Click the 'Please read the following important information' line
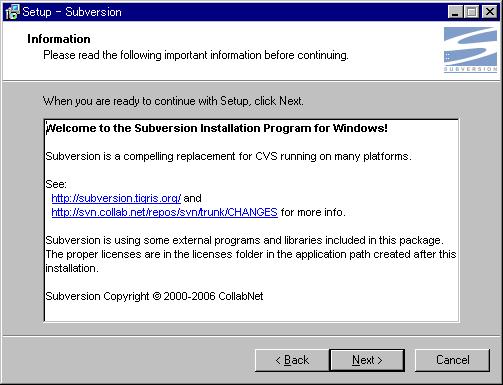The image size is (503, 385). pos(196,55)
